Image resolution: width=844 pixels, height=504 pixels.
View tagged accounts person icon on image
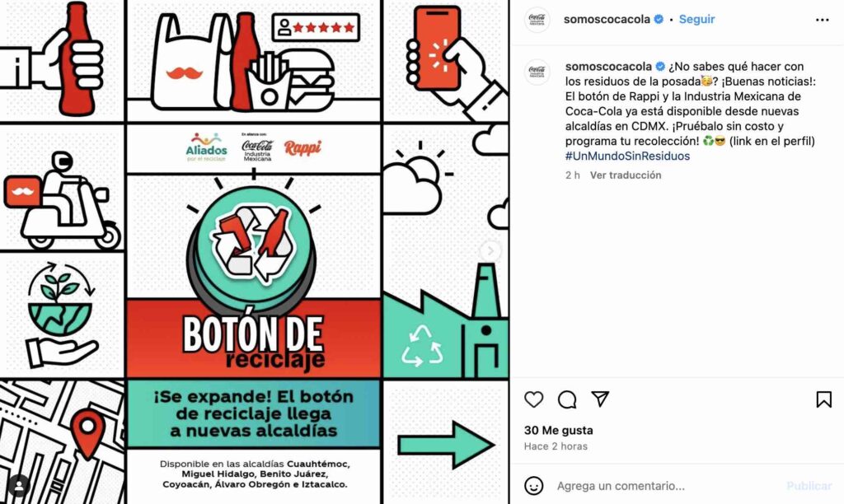point(19,486)
